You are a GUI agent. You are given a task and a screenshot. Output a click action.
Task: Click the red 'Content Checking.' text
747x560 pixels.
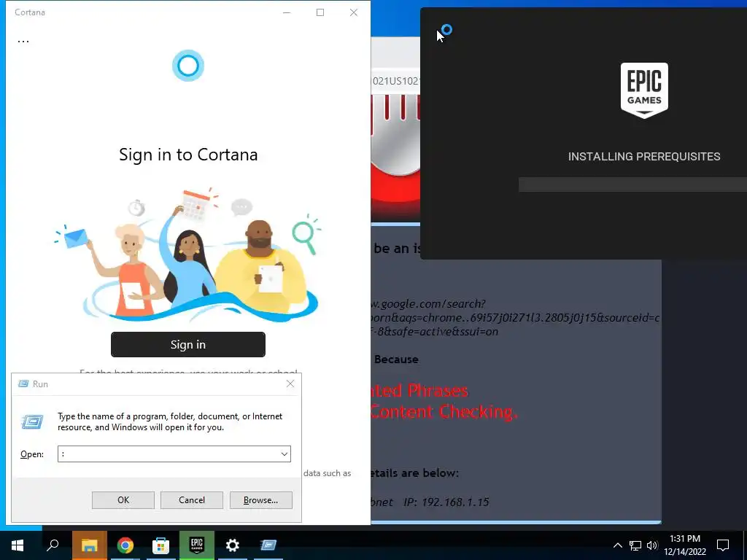click(x=444, y=411)
